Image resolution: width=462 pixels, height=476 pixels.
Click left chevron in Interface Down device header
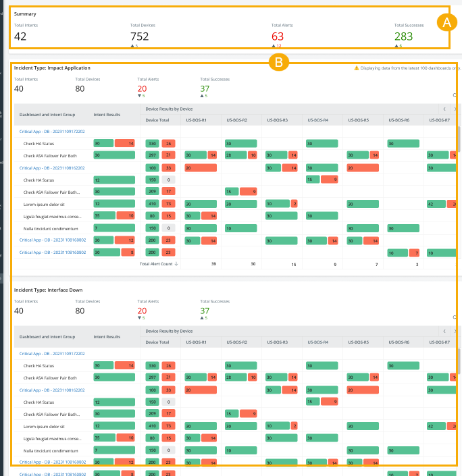(x=444, y=331)
